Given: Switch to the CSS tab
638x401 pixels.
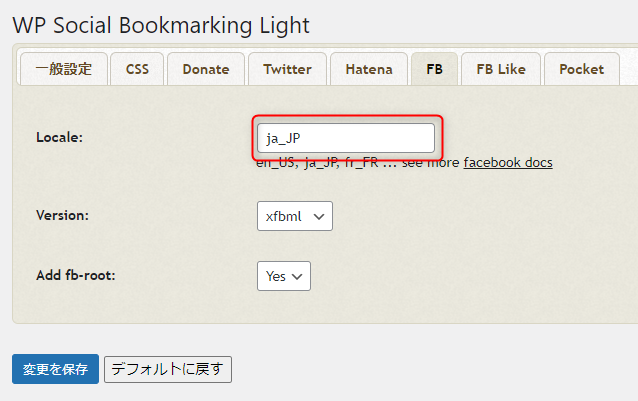Looking at the screenshot, I should point(137,69).
